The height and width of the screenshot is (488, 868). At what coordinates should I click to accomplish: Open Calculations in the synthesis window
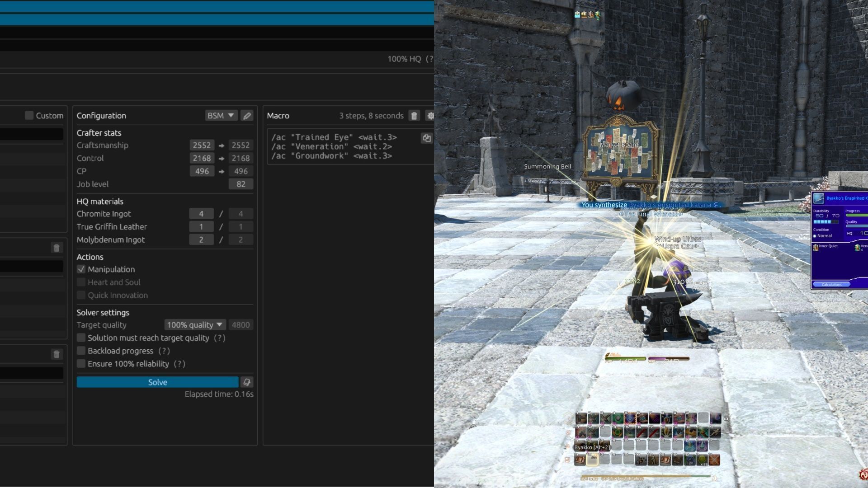(831, 285)
